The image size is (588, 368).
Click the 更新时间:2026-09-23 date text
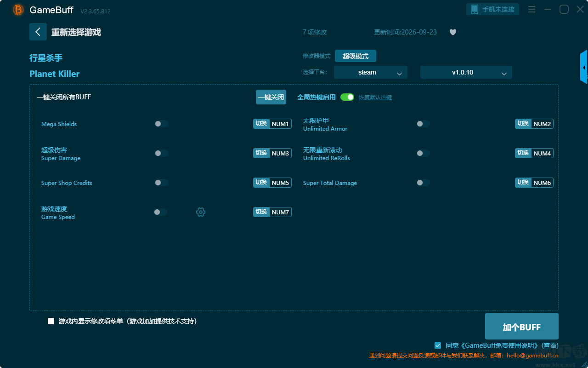pos(406,32)
